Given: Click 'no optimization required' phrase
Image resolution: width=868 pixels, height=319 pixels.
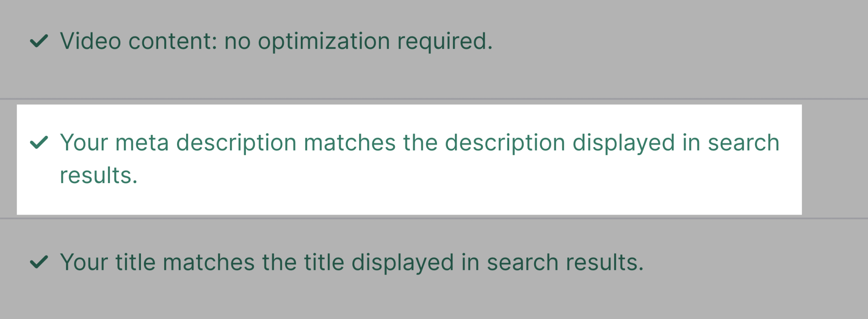Looking at the screenshot, I should [x=358, y=42].
